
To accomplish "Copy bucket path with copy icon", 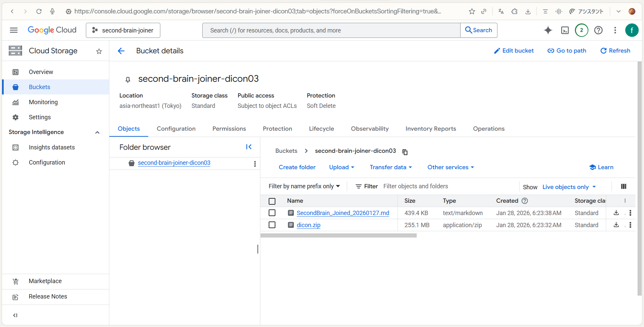I will pos(405,152).
